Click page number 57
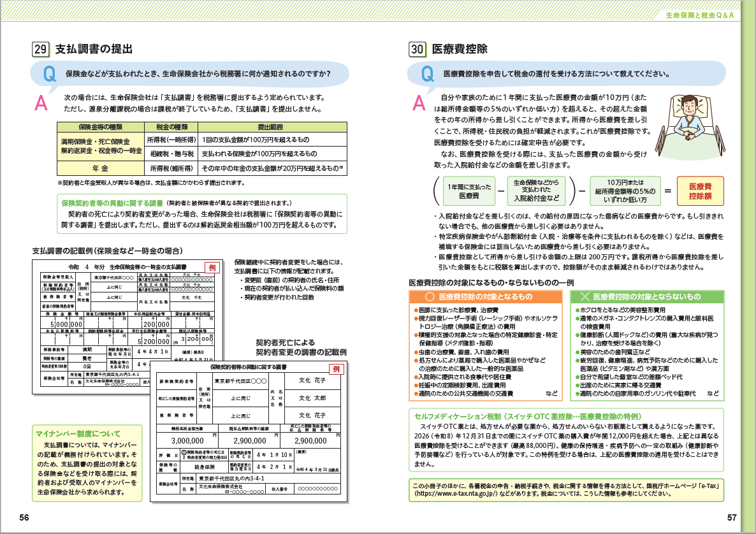Screen dimensions: 756x534 [732, 517]
